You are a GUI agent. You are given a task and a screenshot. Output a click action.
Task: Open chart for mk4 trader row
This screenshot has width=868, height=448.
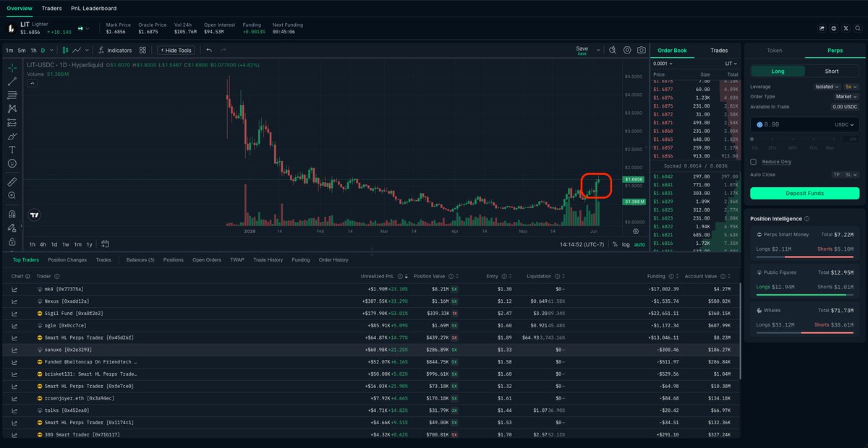click(x=14, y=289)
